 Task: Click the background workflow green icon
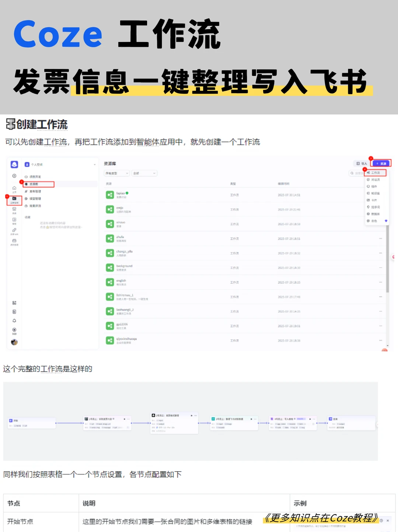110,268
